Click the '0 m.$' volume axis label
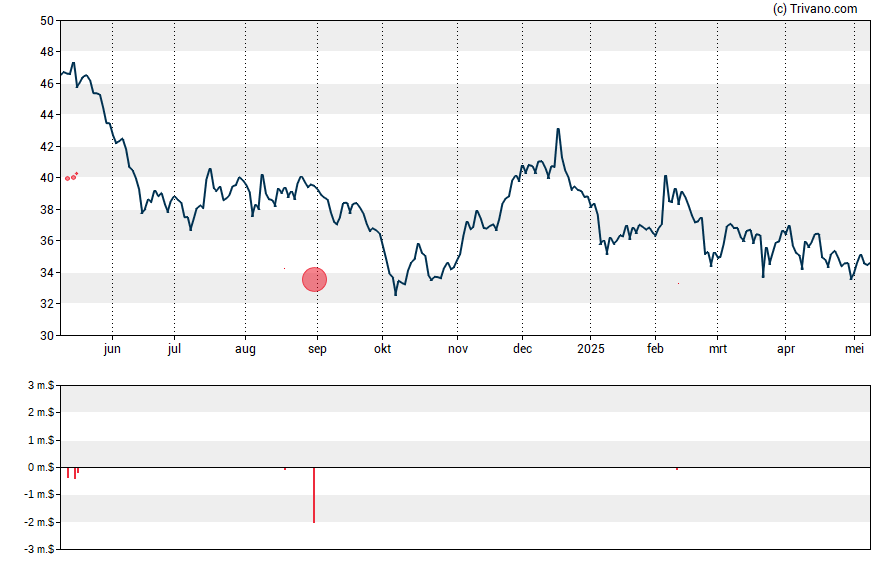The image size is (888, 565). click(41, 467)
